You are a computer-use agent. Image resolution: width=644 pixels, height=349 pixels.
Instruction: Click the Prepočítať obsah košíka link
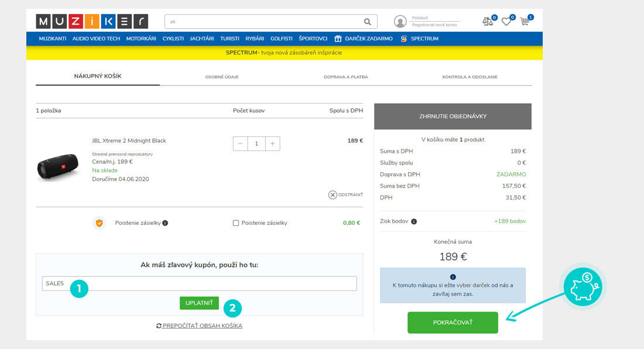(202, 326)
